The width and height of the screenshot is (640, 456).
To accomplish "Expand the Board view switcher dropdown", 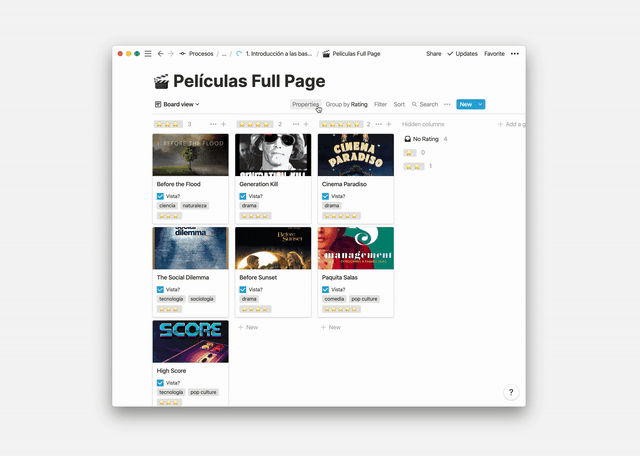I will pyautogui.click(x=177, y=105).
